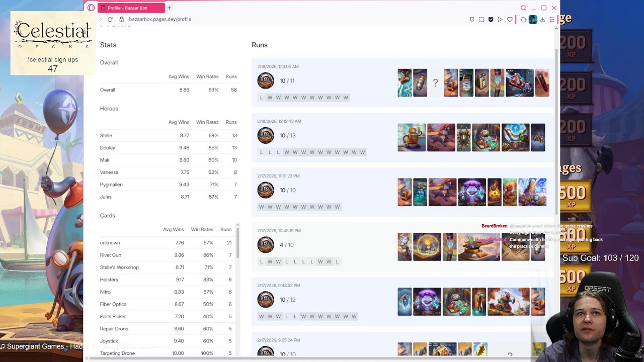Image resolution: width=644 pixels, height=362 pixels.
Task: Click the page vertical scrollbar
Action: click(x=556, y=131)
